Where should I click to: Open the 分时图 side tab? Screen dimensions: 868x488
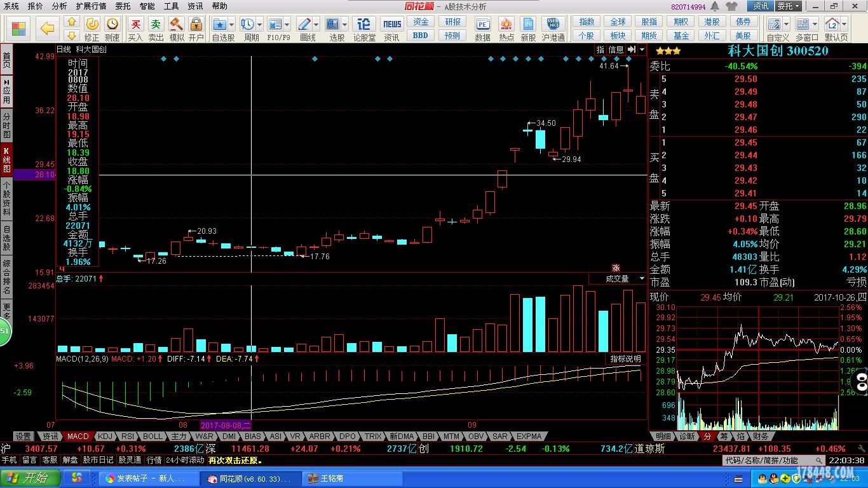coord(6,126)
